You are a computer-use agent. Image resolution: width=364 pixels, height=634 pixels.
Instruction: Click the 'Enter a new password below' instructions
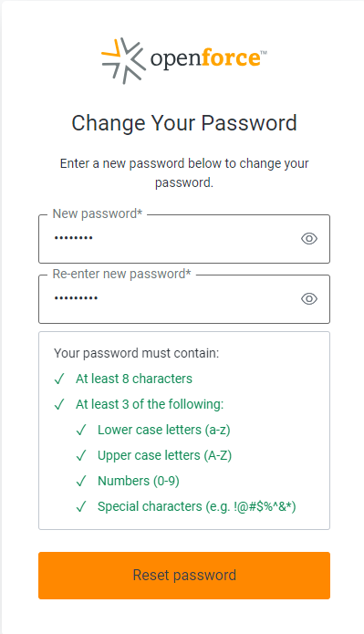[184, 173]
